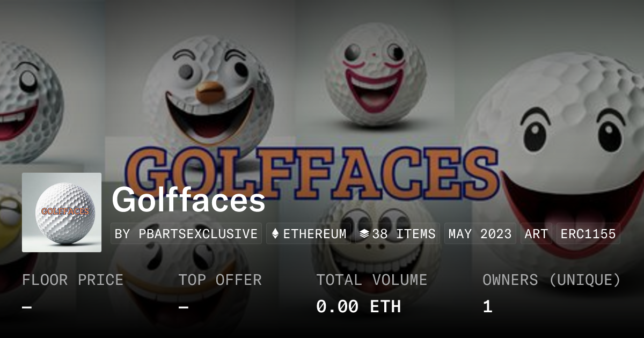This screenshot has height=338, width=644.
Task: Click the MAY 2023 date tag
Action: 480,234
